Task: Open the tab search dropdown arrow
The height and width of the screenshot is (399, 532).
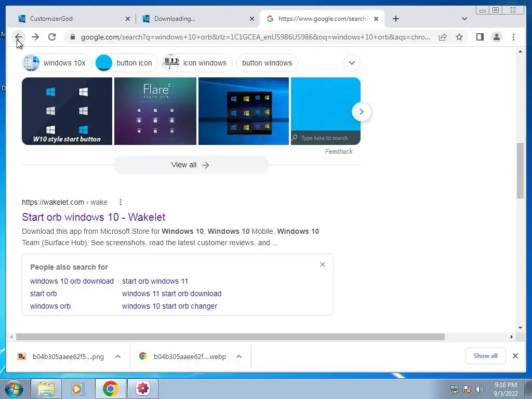Action: [x=464, y=19]
